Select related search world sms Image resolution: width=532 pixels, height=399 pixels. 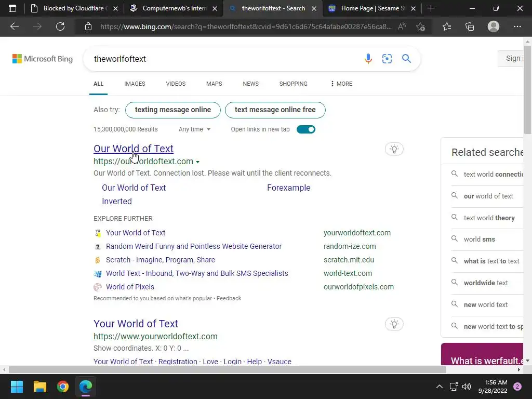(x=479, y=239)
